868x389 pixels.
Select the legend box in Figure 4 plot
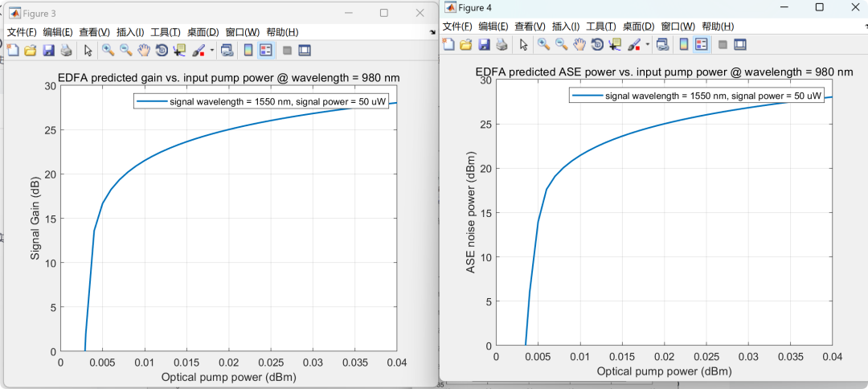pyautogui.click(x=696, y=96)
